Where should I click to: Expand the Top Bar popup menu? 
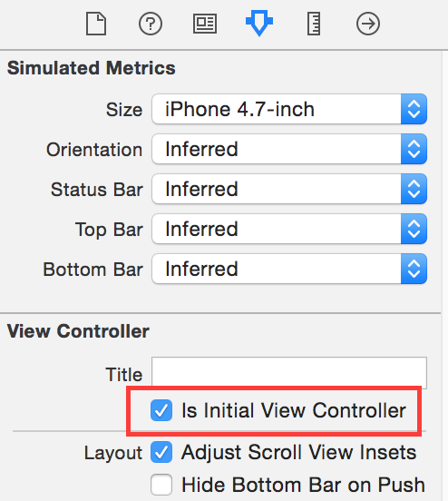pos(289,229)
